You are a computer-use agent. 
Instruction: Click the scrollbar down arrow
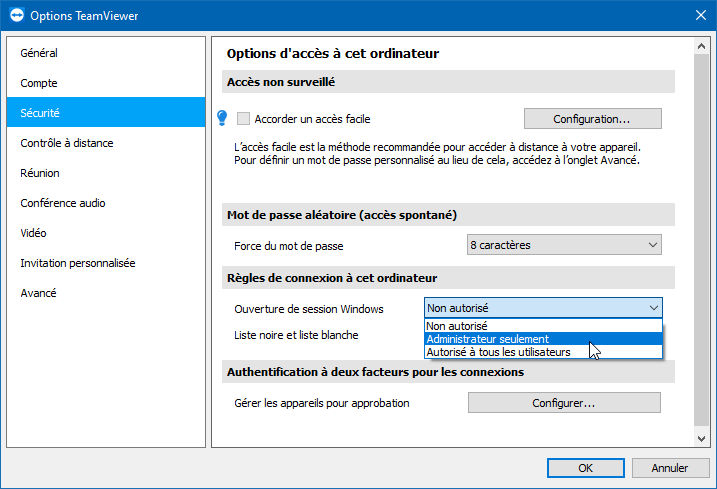701,439
